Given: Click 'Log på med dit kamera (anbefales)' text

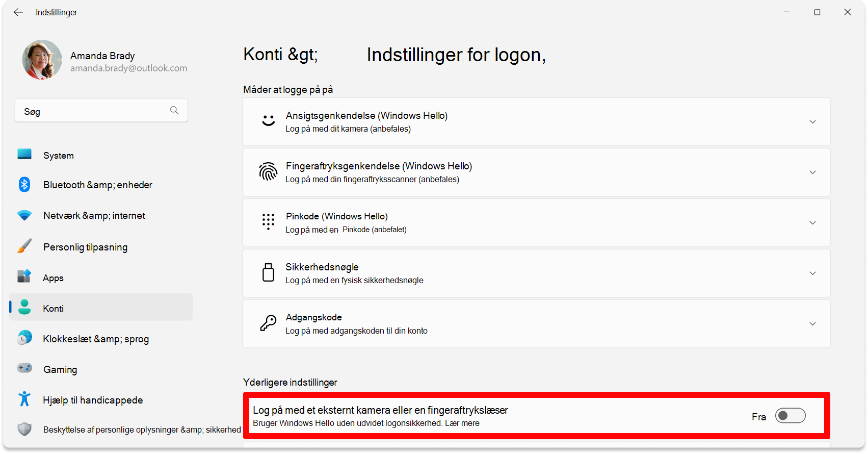Looking at the screenshot, I should click(348, 129).
